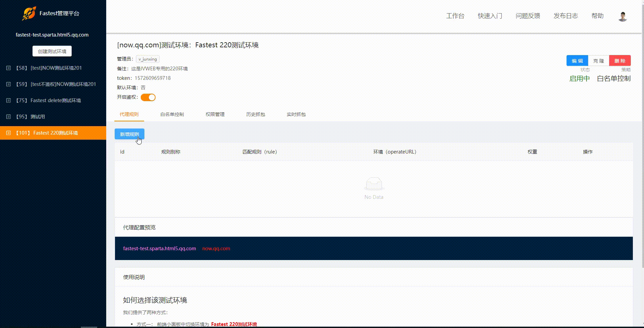Click the No Data empty inbox icon
644x328 pixels.
(374, 184)
